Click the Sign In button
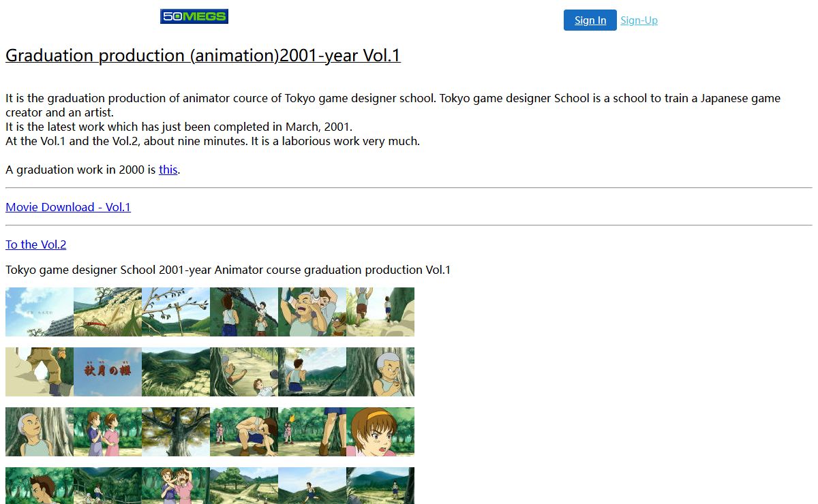818x504 pixels. click(590, 20)
